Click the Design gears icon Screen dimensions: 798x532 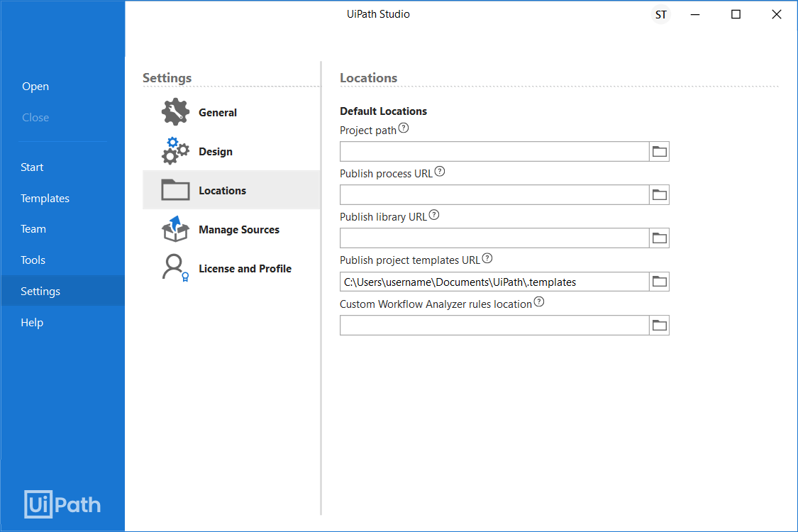tap(175, 151)
